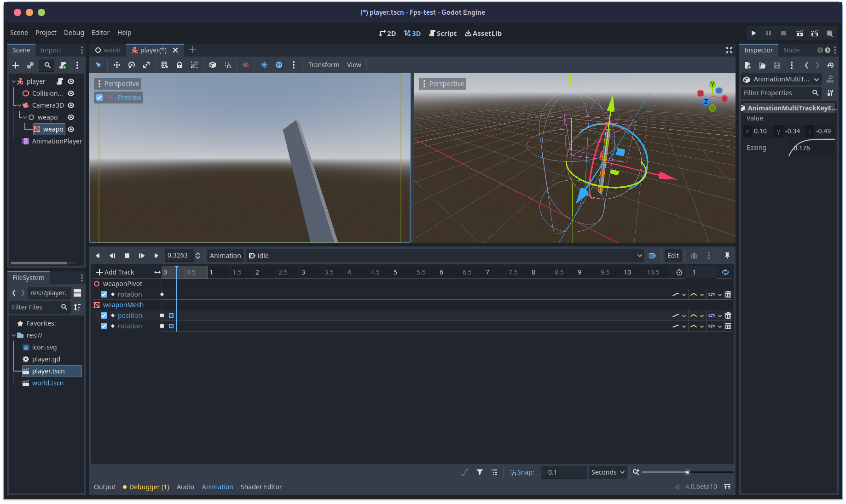
Task: Select the Move tool in the 3D toolbar
Action: [x=116, y=65]
